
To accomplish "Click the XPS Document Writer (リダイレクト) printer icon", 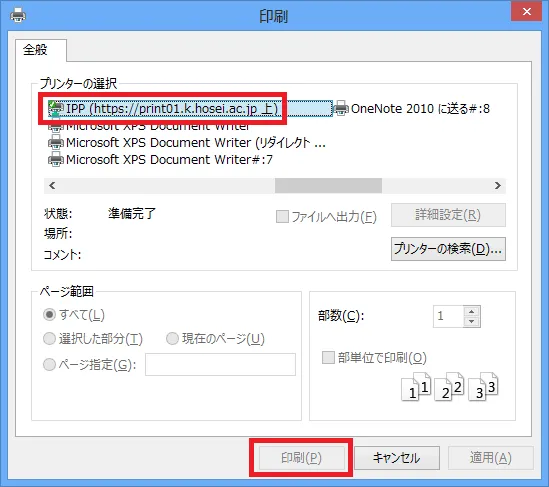I will click(x=56, y=143).
